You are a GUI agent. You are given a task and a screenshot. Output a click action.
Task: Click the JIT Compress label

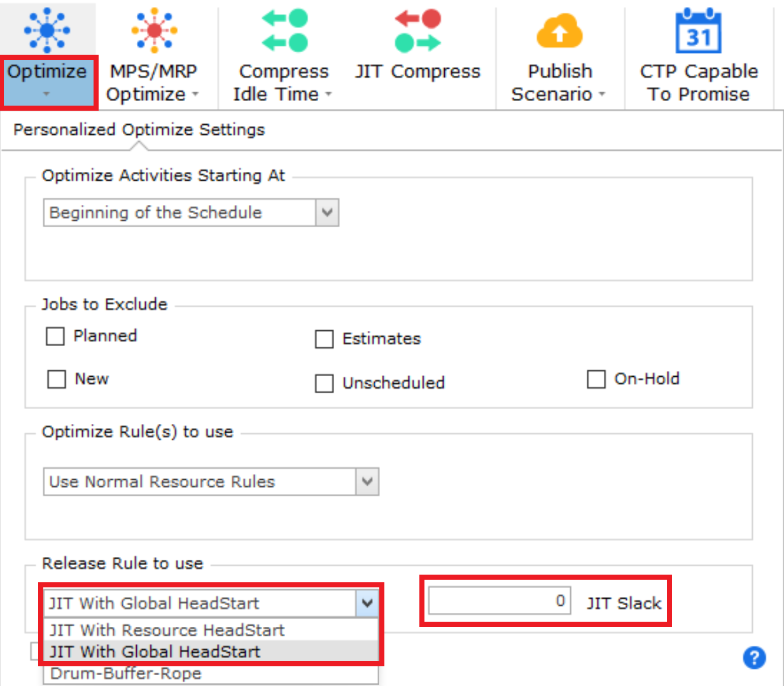pyautogui.click(x=417, y=71)
